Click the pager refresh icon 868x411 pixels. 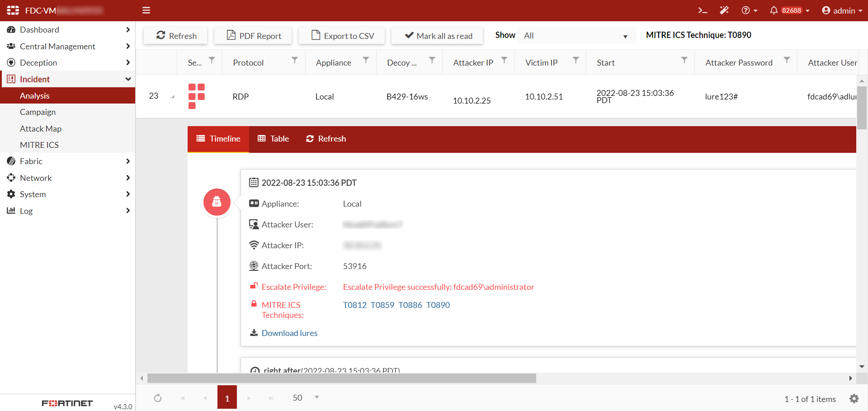point(158,398)
